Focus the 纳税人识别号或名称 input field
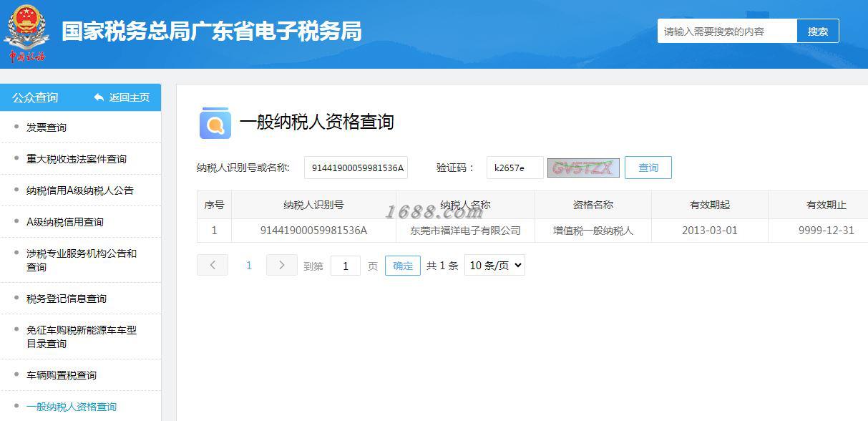 (x=356, y=168)
